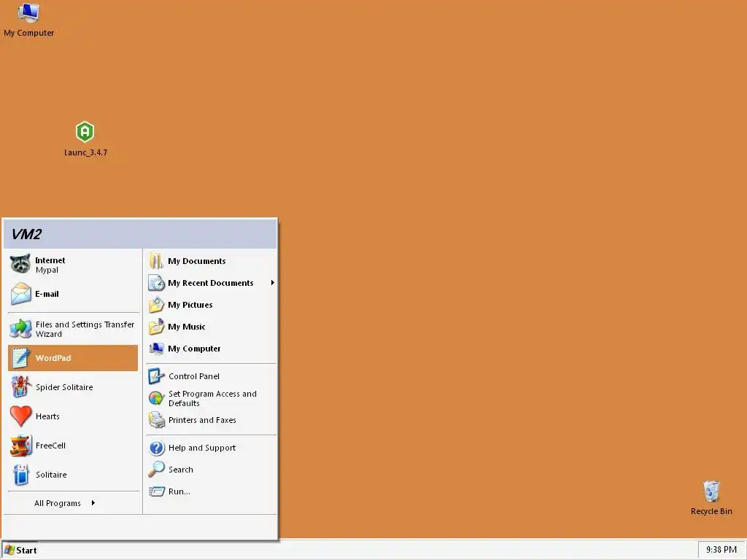The image size is (747, 560).
Task: Open the All Programs label
Action: tap(57, 503)
